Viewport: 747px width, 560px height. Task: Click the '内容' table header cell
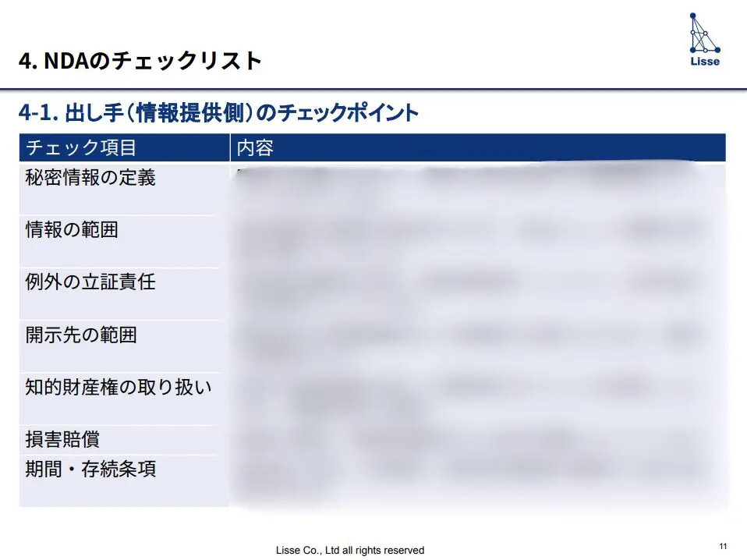pos(255,147)
